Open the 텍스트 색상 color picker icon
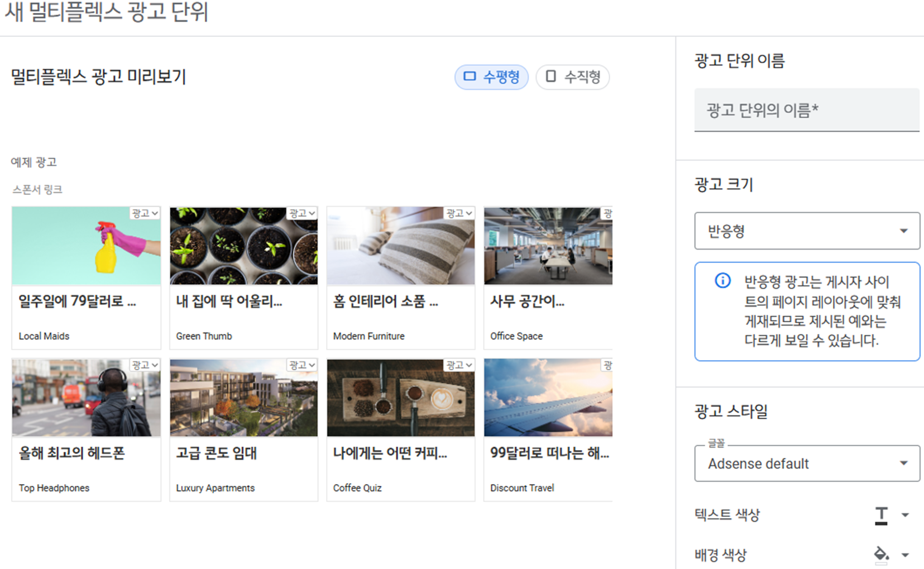Screen dimensions: 924x569 pyautogui.click(x=881, y=515)
